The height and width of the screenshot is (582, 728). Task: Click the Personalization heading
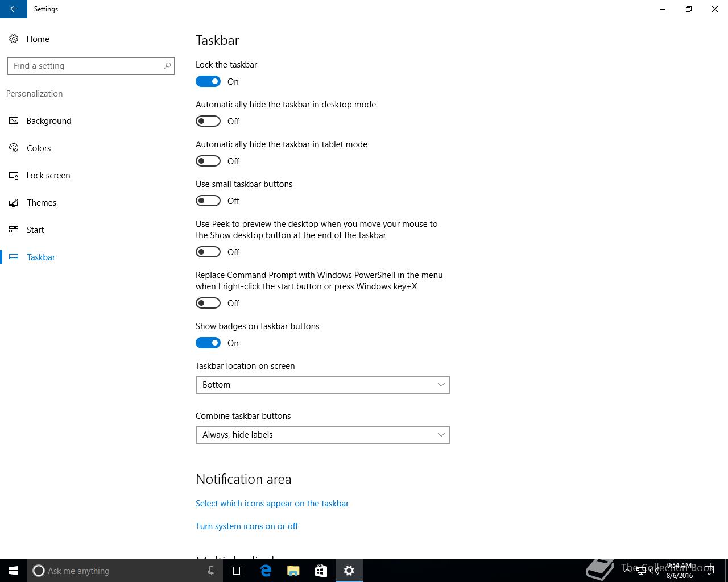click(x=35, y=94)
